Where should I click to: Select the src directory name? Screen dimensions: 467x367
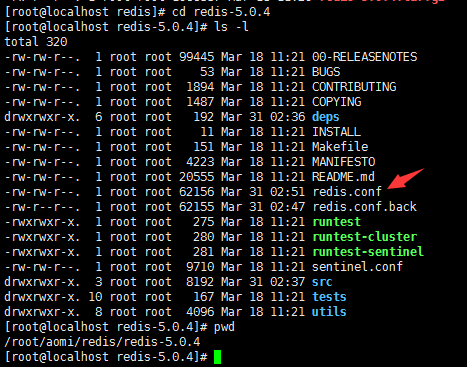tap(322, 282)
